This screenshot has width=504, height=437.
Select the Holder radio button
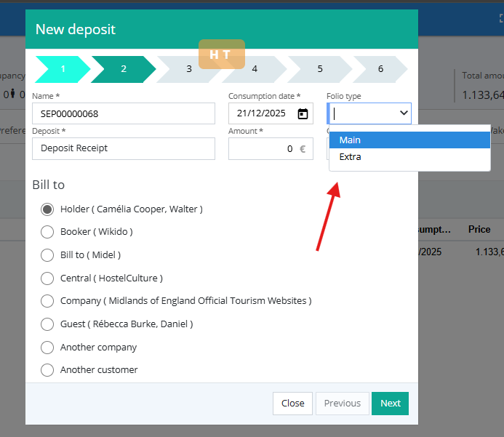click(47, 209)
